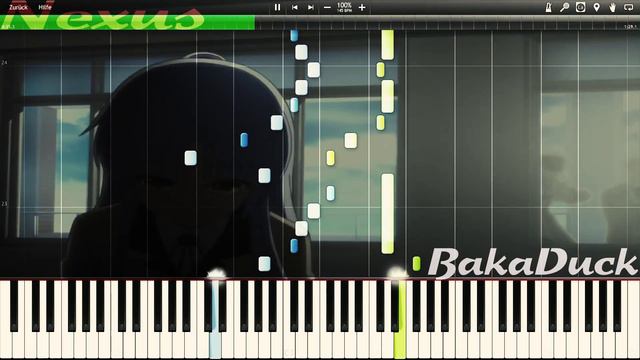Open the Hilfe menu
The image size is (640, 360).
pos(45,7)
